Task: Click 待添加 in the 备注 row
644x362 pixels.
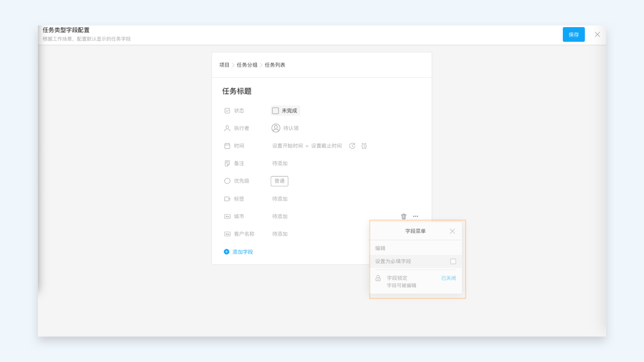Action: coord(280,163)
